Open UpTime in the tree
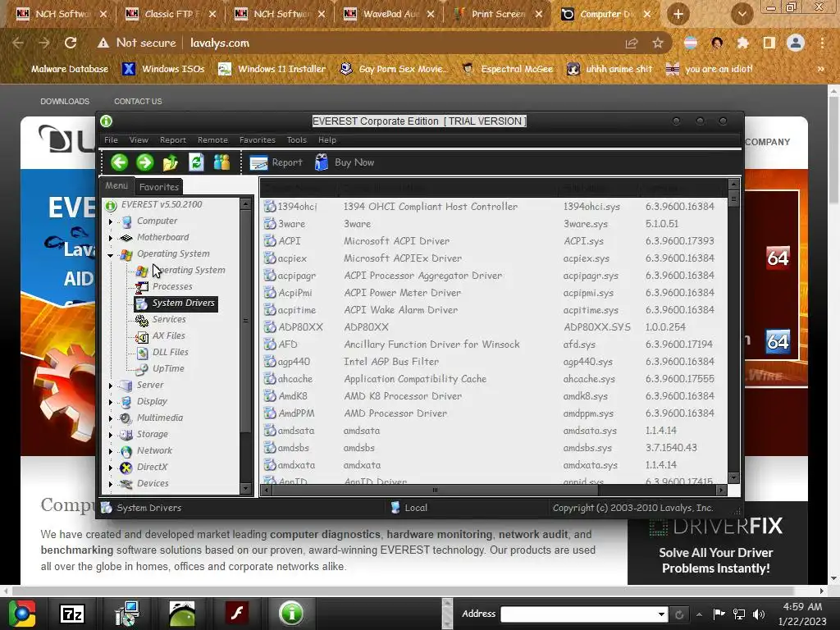This screenshot has width=840, height=630. (x=167, y=368)
